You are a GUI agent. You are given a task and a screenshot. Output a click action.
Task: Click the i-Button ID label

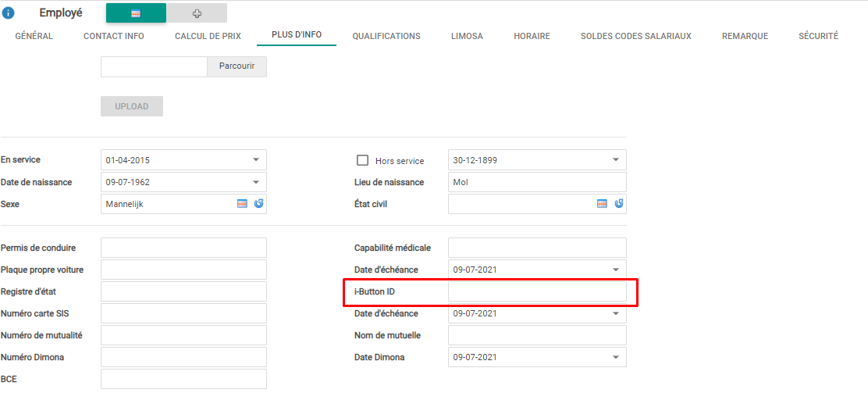click(374, 291)
